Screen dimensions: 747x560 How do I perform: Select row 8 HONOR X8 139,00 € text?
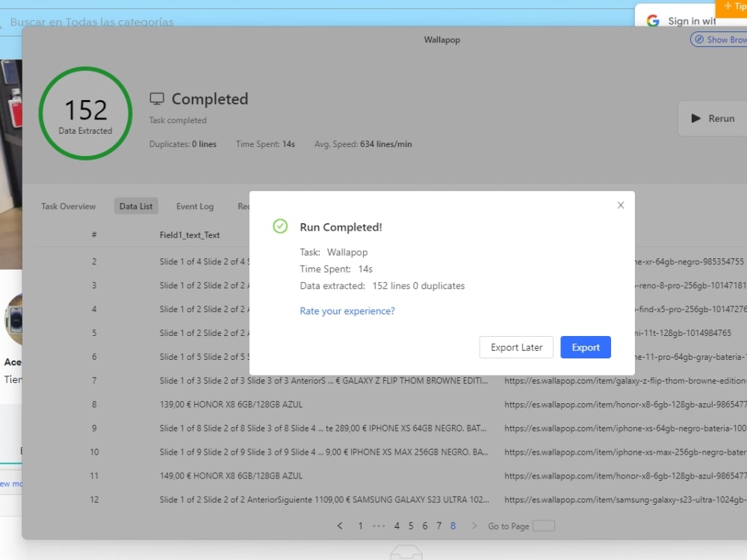tap(231, 404)
